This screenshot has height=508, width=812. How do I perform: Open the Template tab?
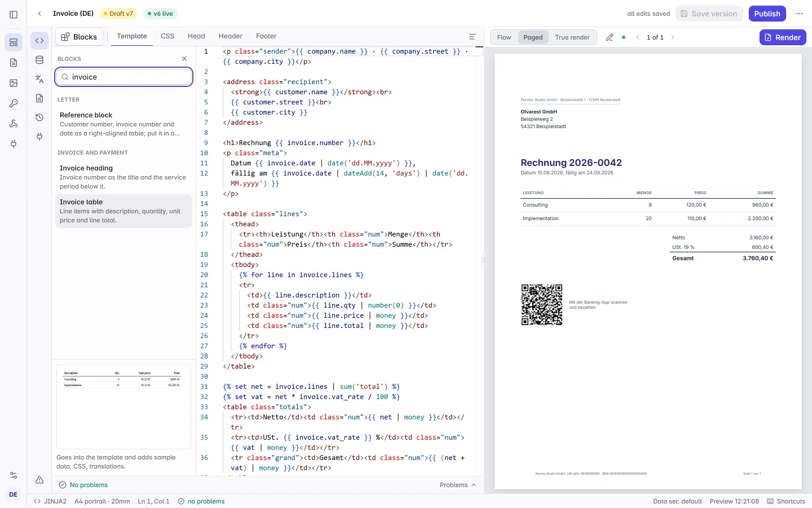point(132,36)
